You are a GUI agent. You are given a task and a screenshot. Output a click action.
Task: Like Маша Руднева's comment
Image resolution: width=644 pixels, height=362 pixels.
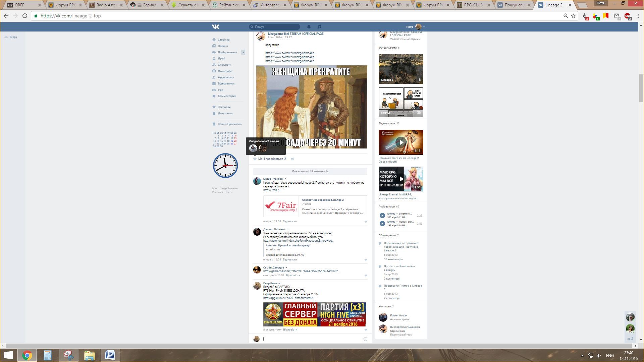click(x=366, y=222)
